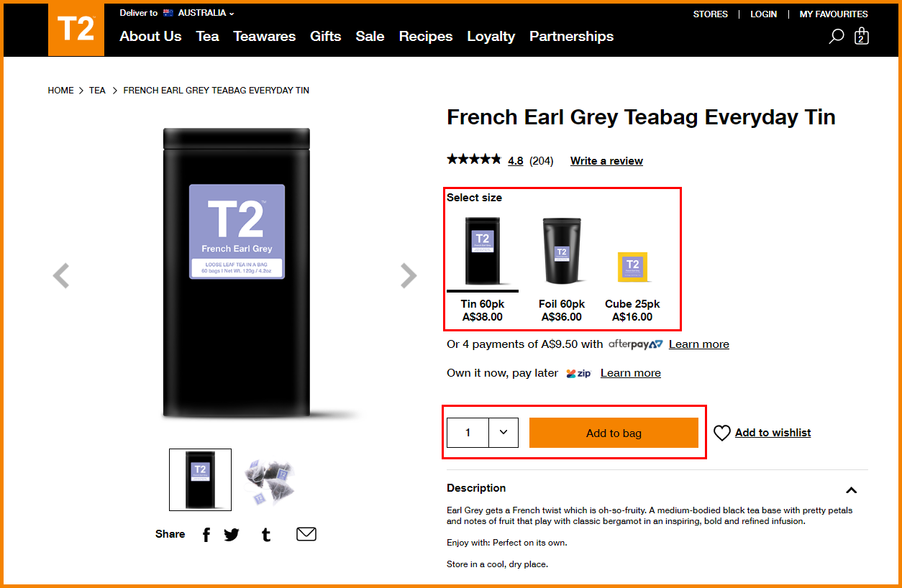Share on Twitter bird icon
Viewport: 902px width, 588px height.
click(232, 534)
